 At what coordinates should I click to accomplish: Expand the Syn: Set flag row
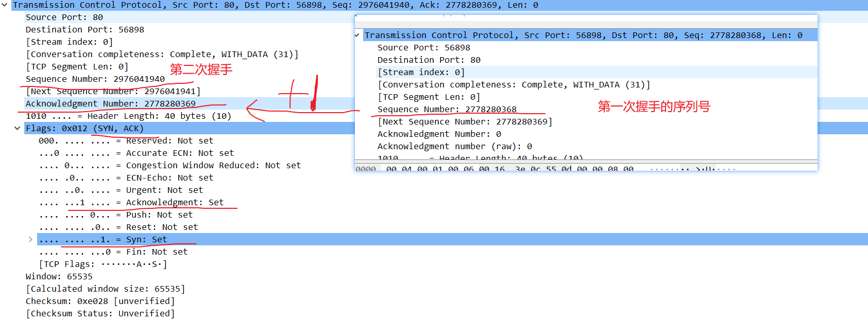[30, 240]
